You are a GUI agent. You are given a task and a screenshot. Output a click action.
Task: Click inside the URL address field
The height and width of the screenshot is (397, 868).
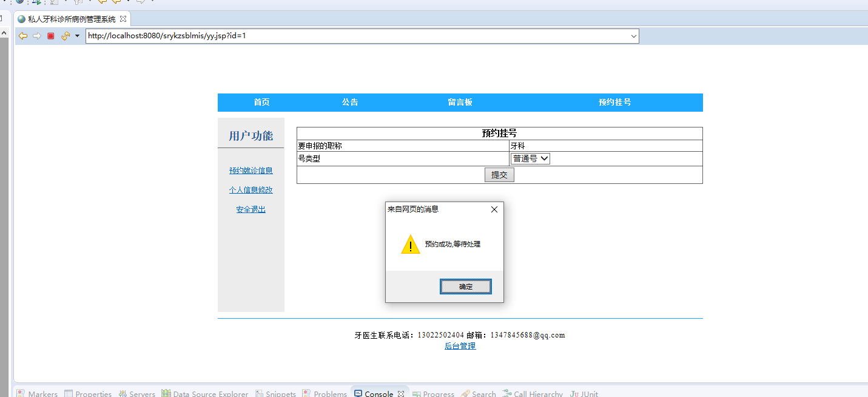coord(303,36)
